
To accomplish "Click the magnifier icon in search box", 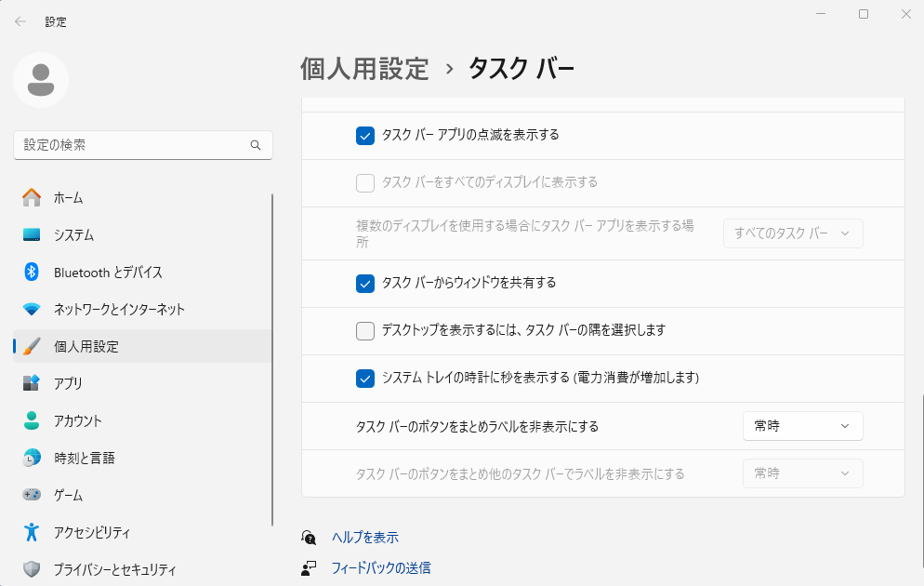I will coord(256,145).
